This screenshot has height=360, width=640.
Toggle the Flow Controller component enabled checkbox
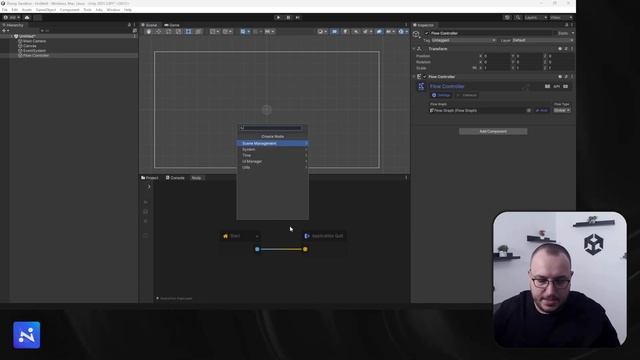click(424, 77)
